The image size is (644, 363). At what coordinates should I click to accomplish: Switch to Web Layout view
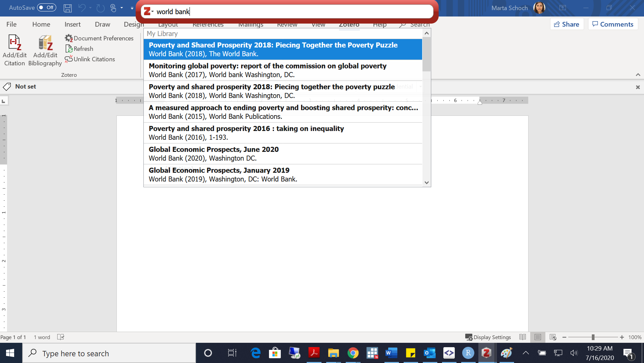[553, 337]
